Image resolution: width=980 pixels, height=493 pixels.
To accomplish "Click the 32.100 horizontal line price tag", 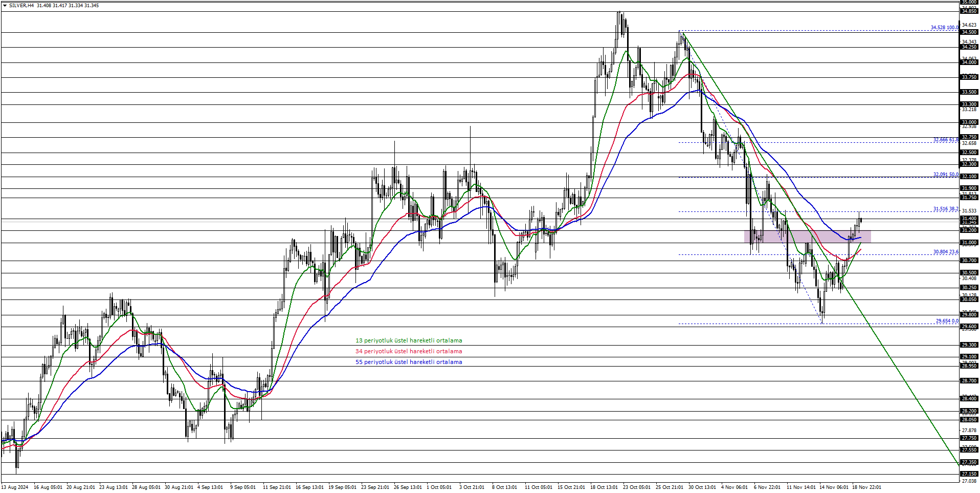I will point(969,177).
